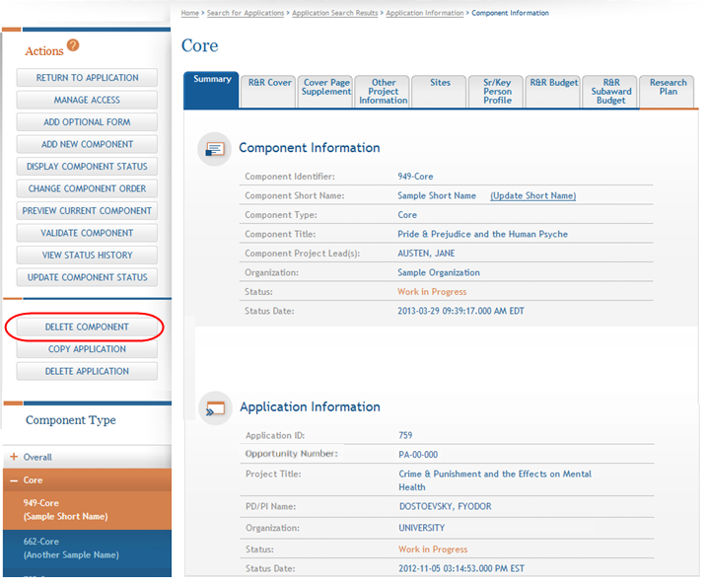Image resolution: width=707 pixels, height=588 pixels.
Task: Click opportunity number PA-00-000
Action: tap(418, 455)
